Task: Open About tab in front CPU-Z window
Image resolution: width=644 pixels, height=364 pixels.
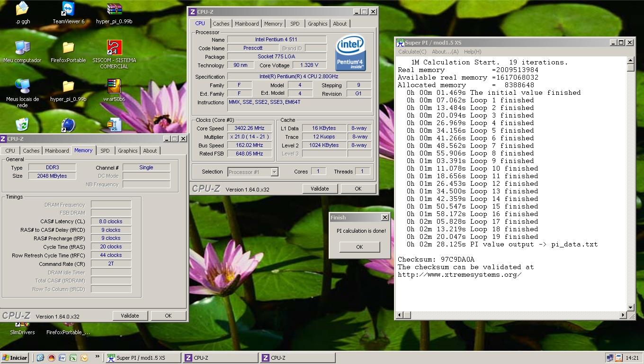Action: point(340,24)
